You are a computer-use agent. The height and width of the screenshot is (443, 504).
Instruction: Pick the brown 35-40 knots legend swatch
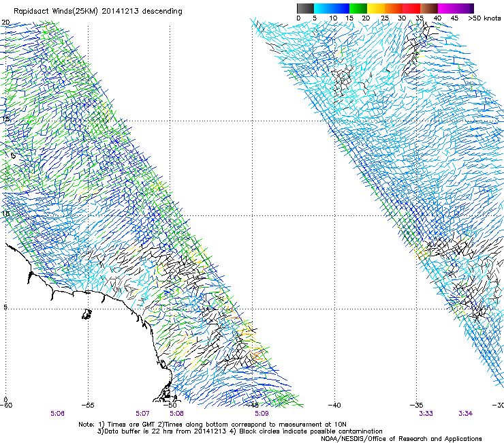(x=429, y=8)
